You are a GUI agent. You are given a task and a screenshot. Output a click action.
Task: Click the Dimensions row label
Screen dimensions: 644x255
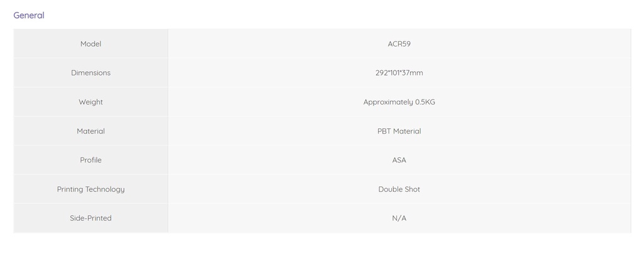(x=91, y=73)
